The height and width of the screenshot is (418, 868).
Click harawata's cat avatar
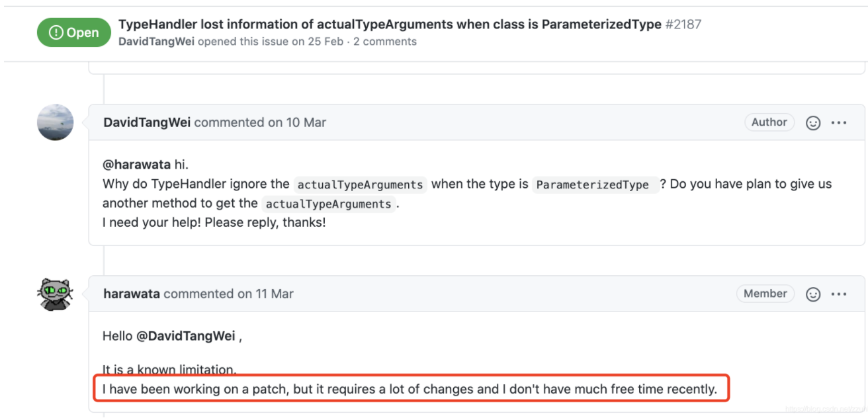tap(55, 294)
